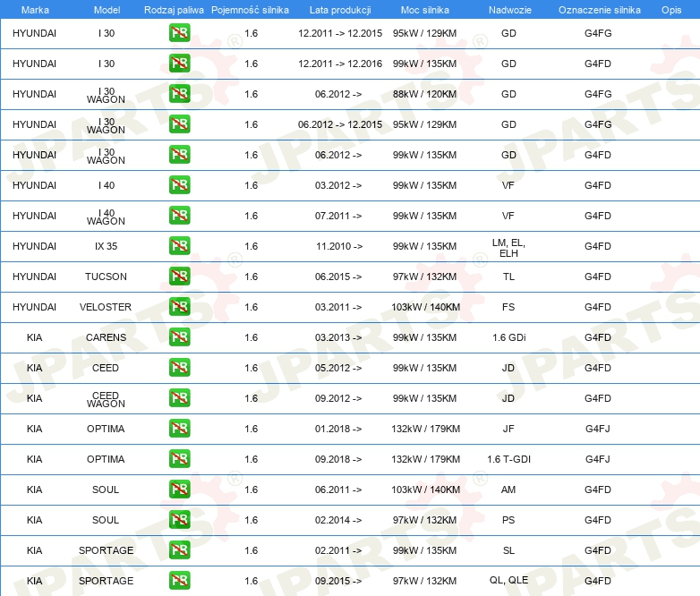Select the CEED WAGON model cell
Screen dimensions: 700x596
pos(106,399)
